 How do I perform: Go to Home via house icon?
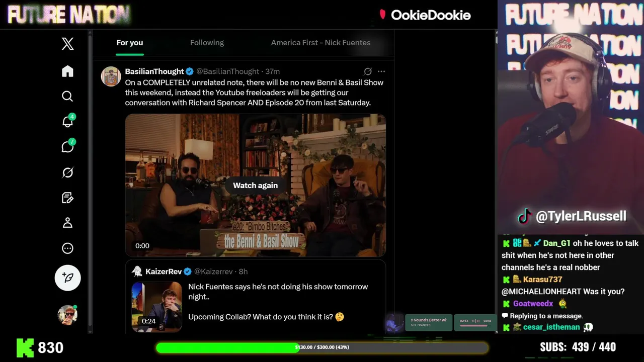(67, 71)
